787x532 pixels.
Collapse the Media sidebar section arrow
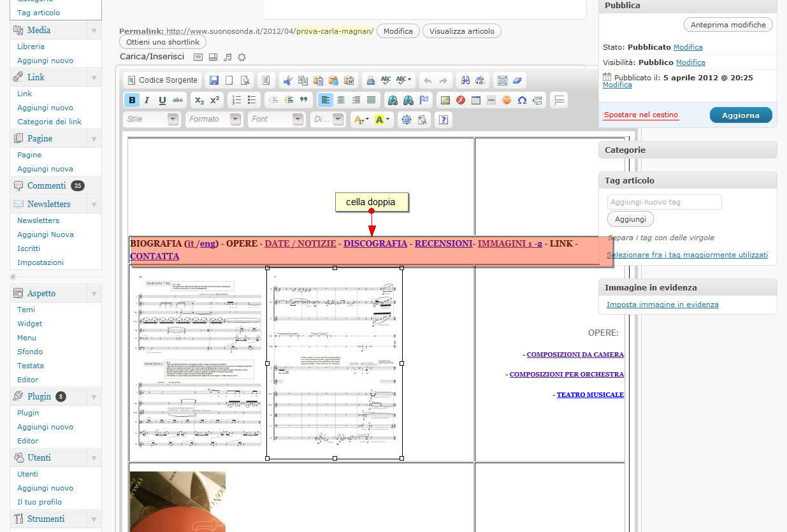94,31
